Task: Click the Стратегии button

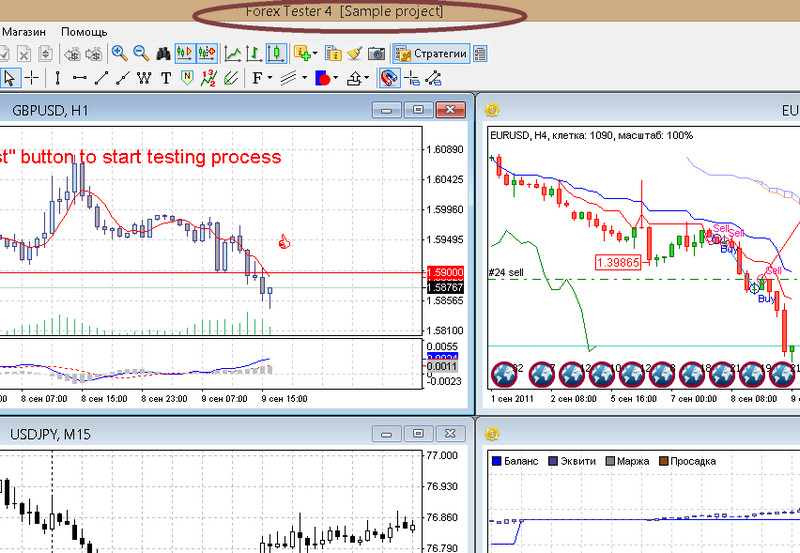Action: 431,53
